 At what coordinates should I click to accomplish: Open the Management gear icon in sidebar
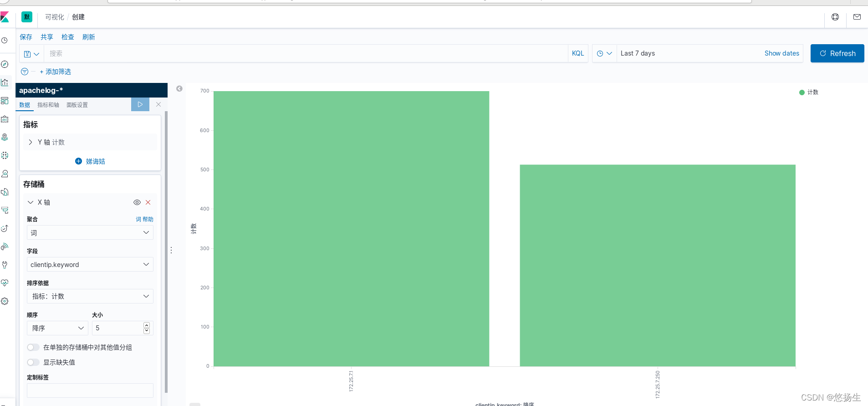click(5, 301)
